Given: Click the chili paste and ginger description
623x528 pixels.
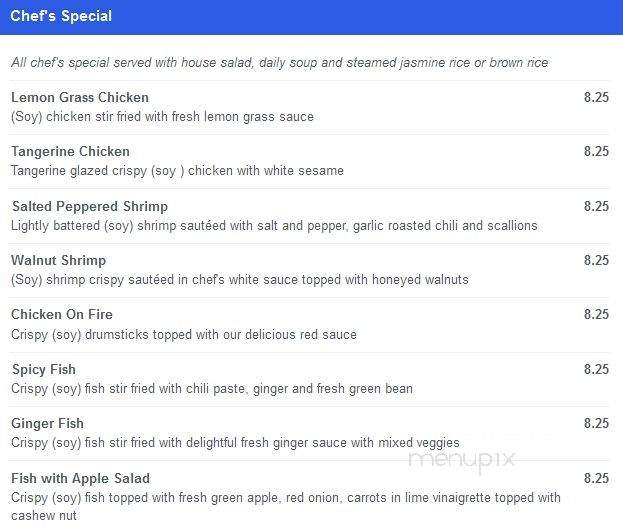Looking at the screenshot, I should tap(212, 389).
